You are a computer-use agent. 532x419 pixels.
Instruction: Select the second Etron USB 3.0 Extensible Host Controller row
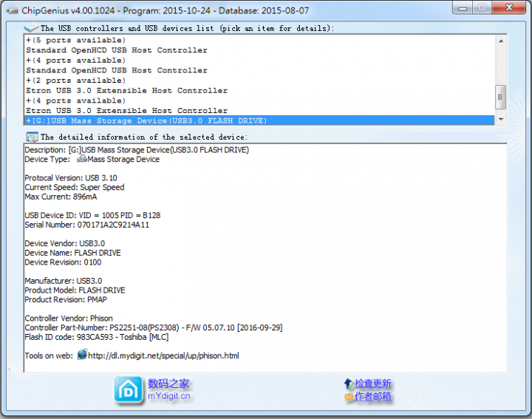click(259, 111)
